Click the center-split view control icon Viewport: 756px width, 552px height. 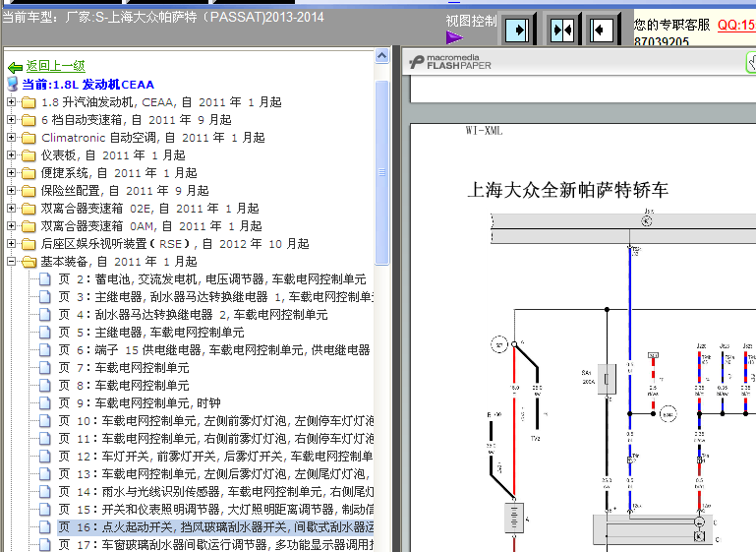coord(561,30)
